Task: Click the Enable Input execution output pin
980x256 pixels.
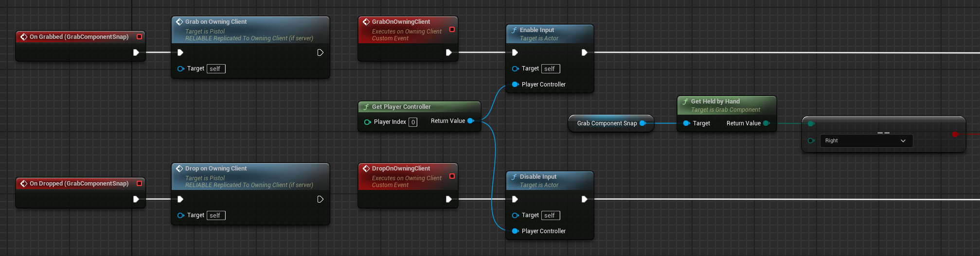Action: [x=585, y=52]
